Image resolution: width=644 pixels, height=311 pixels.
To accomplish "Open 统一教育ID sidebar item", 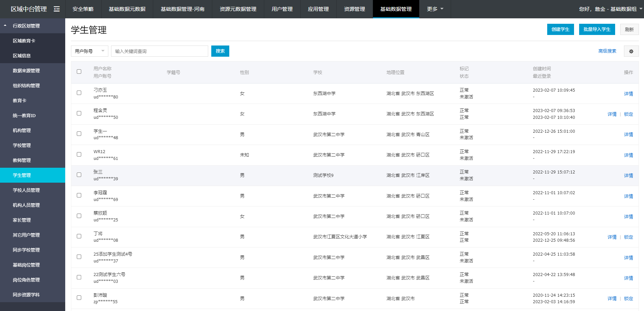I will [x=33, y=115].
